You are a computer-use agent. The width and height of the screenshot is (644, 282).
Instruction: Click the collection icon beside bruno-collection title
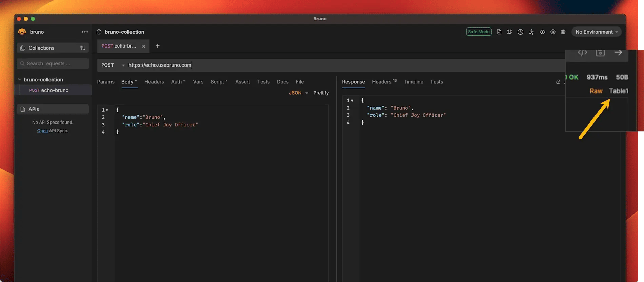click(99, 32)
